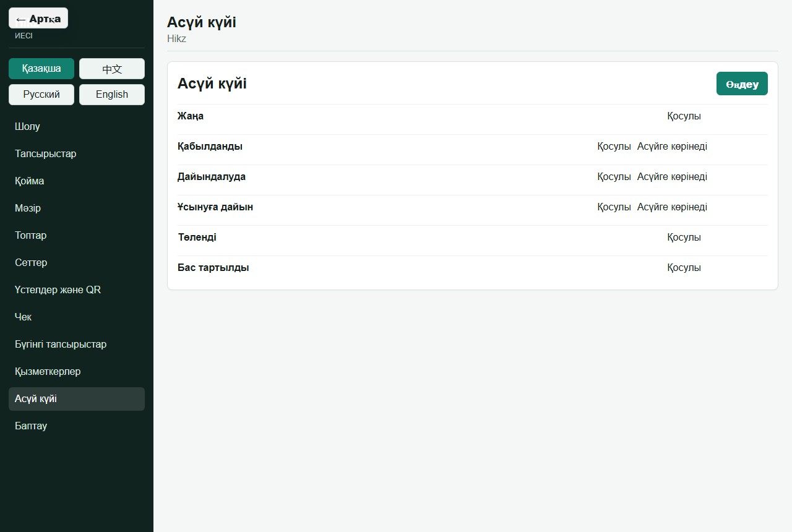Click Қосулы in the Бас тартылды row
The width and height of the screenshot is (792, 532).
point(684,268)
